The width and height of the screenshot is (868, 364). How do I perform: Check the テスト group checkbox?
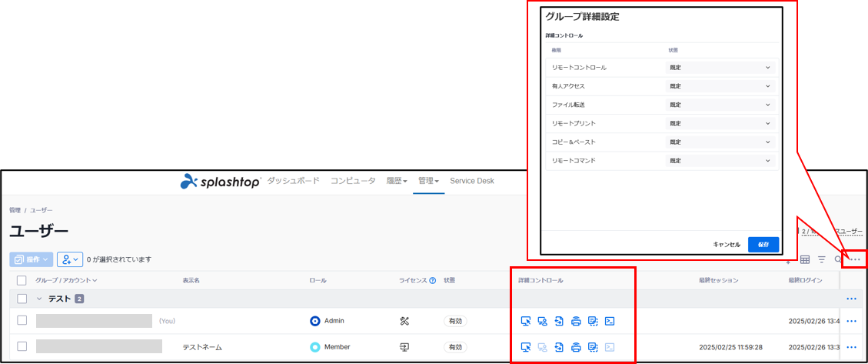22,299
